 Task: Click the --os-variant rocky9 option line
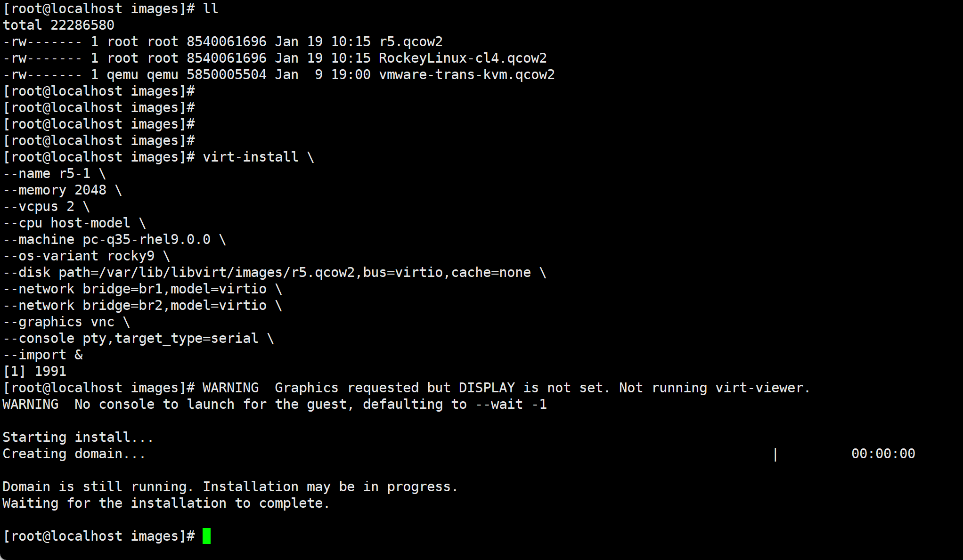79,256
